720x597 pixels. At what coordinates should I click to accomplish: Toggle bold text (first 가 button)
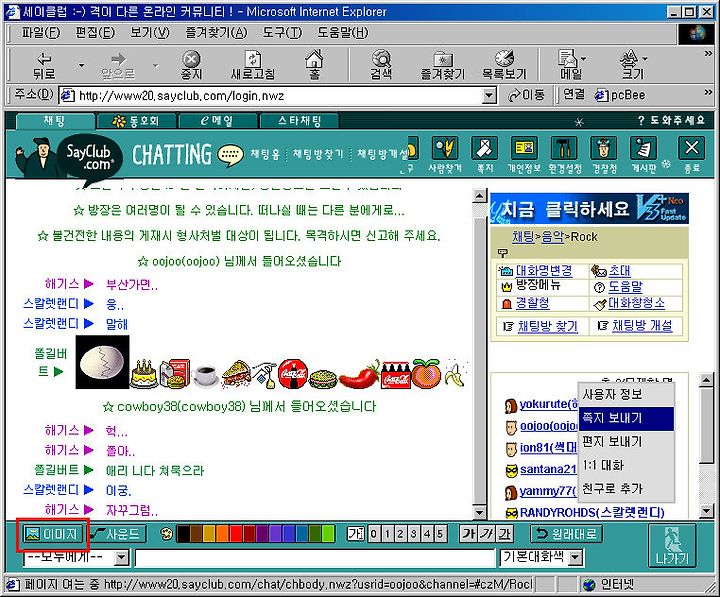pos(468,534)
